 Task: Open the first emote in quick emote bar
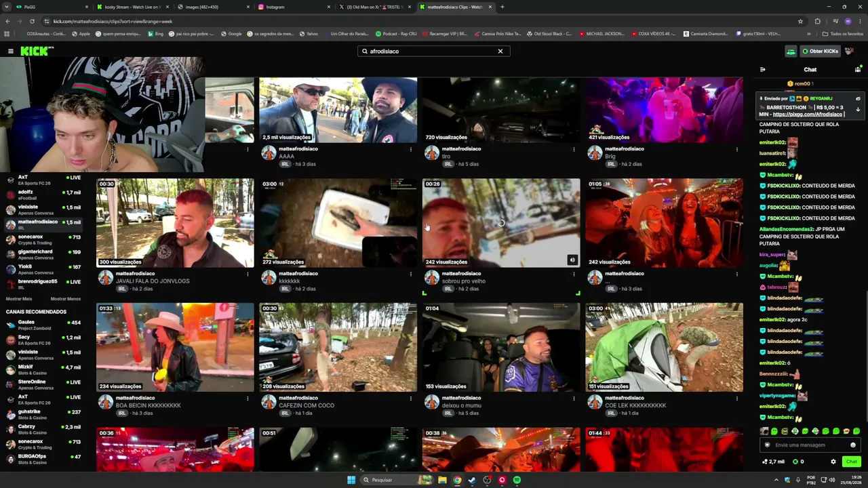pyautogui.click(x=764, y=431)
